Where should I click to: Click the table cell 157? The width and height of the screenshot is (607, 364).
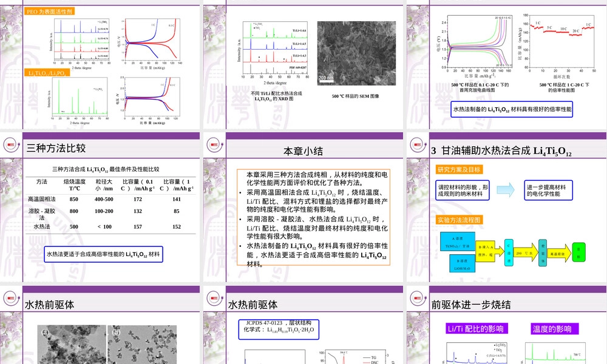coord(137,227)
